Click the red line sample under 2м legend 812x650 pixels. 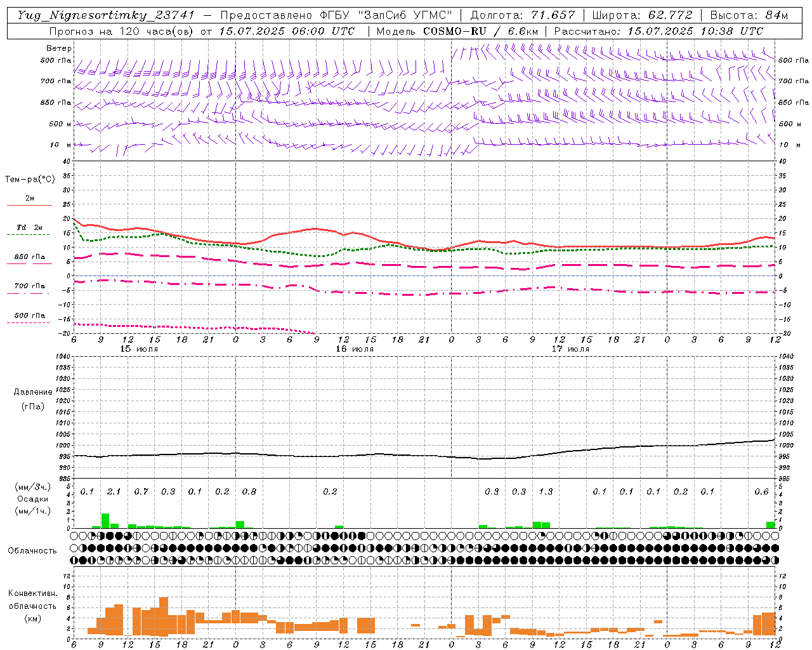click(x=29, y=205)
